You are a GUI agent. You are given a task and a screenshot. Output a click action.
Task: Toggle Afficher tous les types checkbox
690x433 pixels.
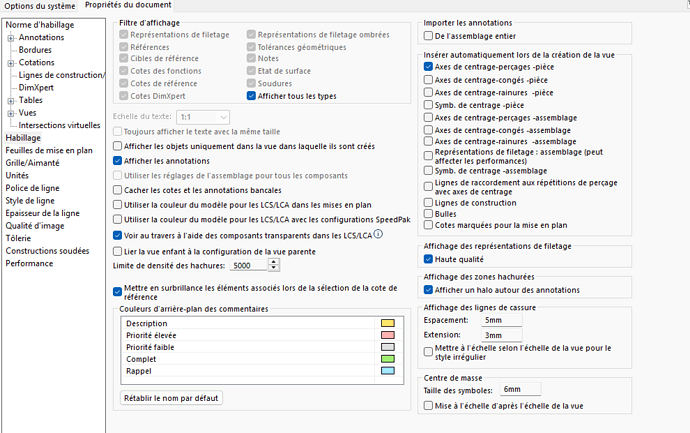[x=252, y=95]
